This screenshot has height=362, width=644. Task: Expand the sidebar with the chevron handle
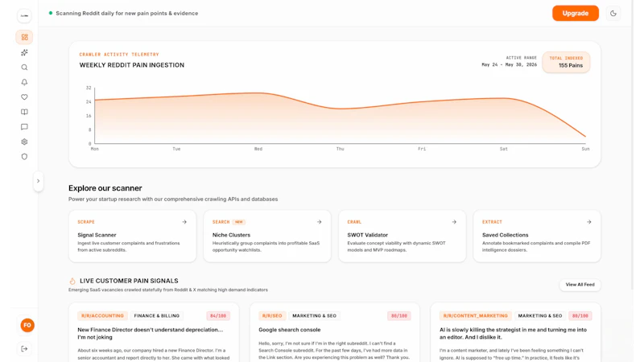[38, 181]
